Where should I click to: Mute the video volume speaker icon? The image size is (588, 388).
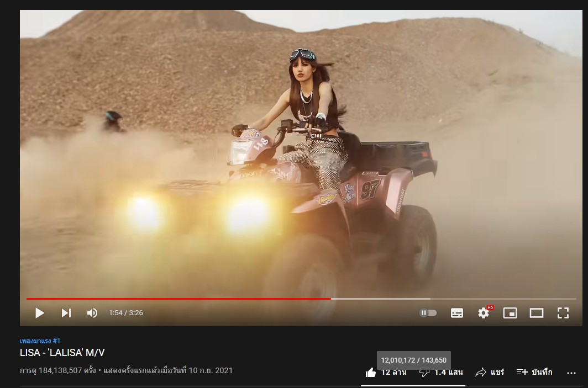tap(92, 313)
